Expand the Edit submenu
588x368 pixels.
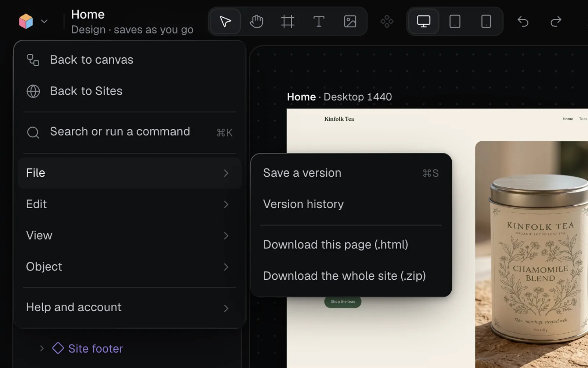click(129, 204)
